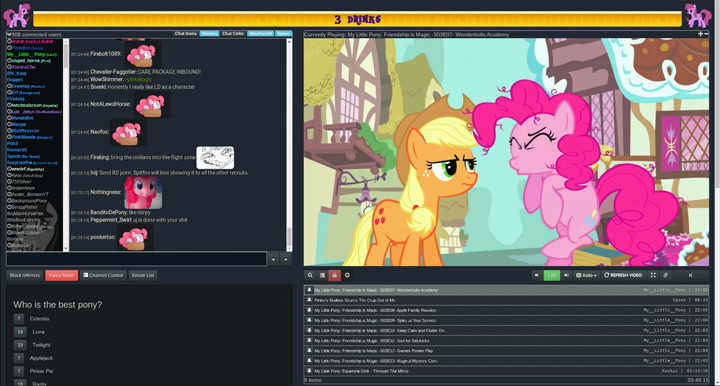This screenshot has height=386, width=720.
Task: Click the circle icon beside the lock
Action: click(x=347, y=275)
